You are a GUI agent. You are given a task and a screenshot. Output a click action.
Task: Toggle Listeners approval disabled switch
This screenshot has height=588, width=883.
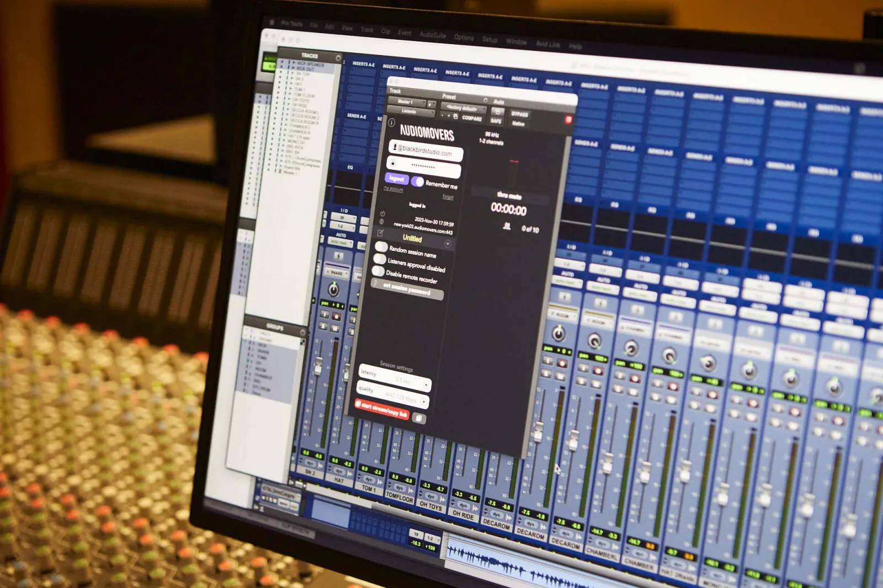pyautogui.click(x=380, y=259)
